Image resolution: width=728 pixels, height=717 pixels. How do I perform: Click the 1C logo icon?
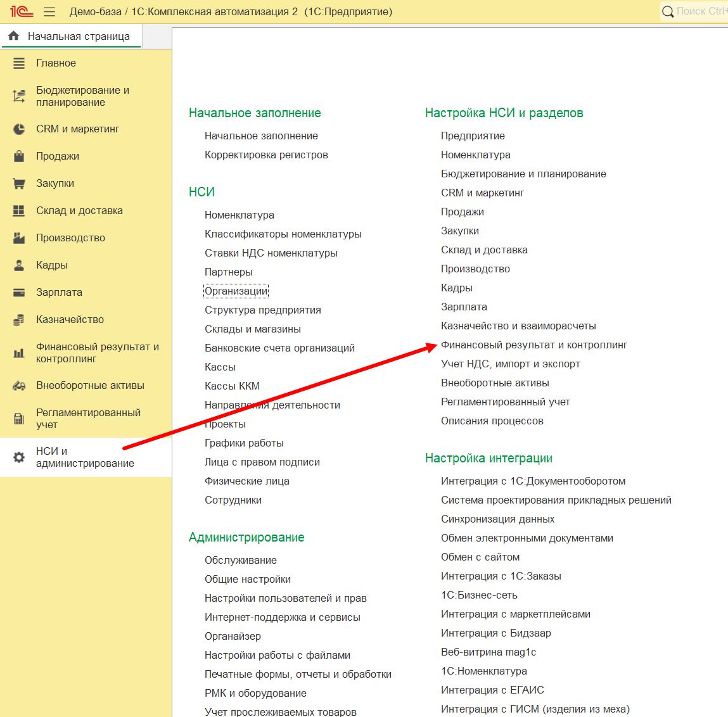[x=22, y=11]
